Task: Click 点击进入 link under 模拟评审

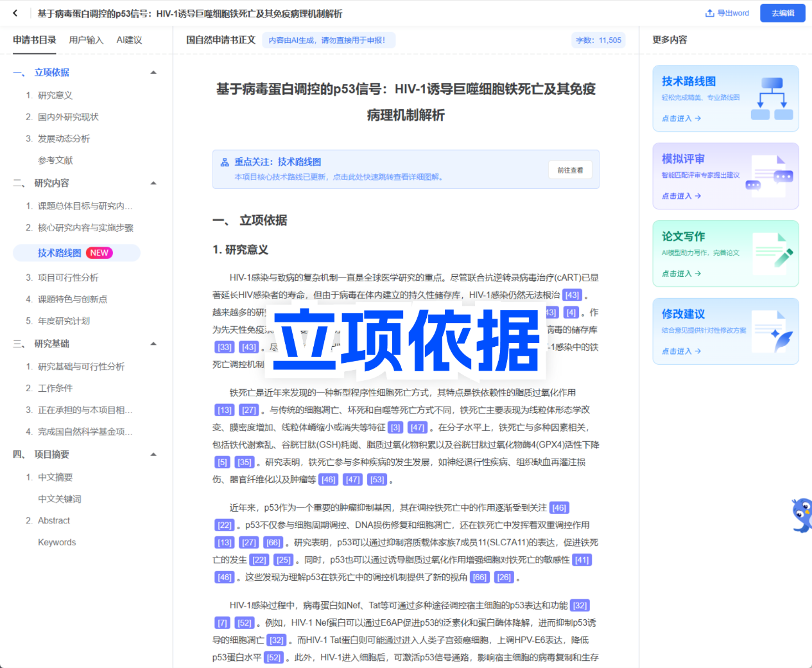Action: [681, 196]
